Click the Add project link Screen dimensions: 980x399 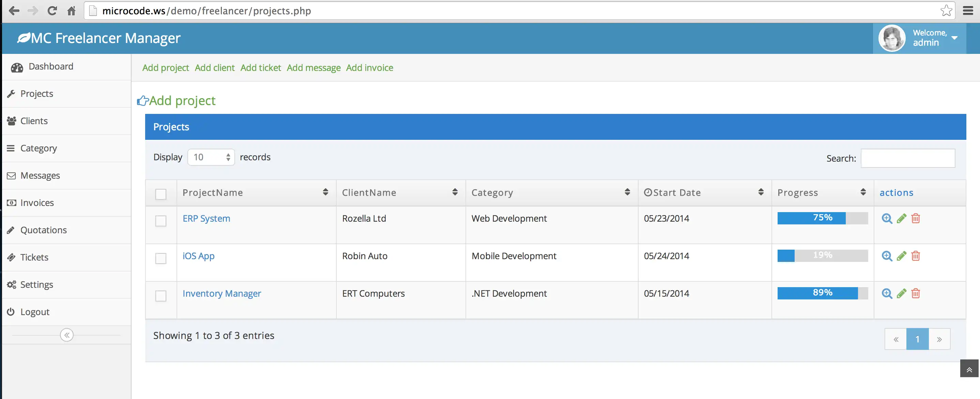pos(166,67)
